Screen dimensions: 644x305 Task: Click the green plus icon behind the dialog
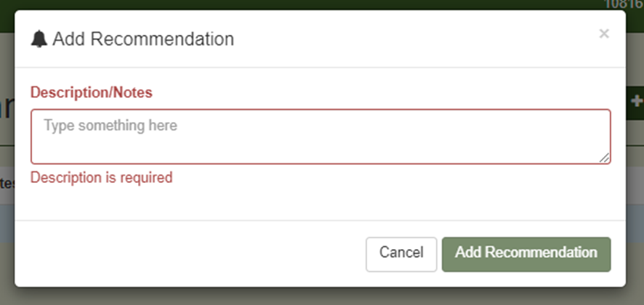637,101
